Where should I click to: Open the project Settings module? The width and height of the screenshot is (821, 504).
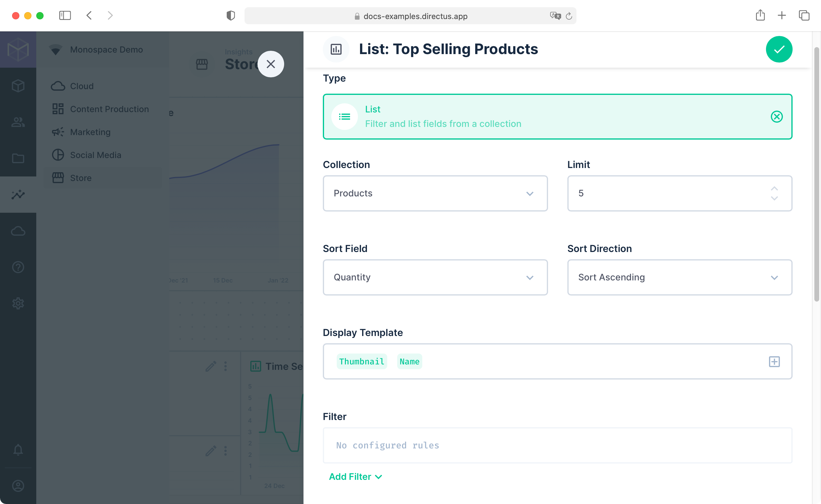click(x=18, y=303)
